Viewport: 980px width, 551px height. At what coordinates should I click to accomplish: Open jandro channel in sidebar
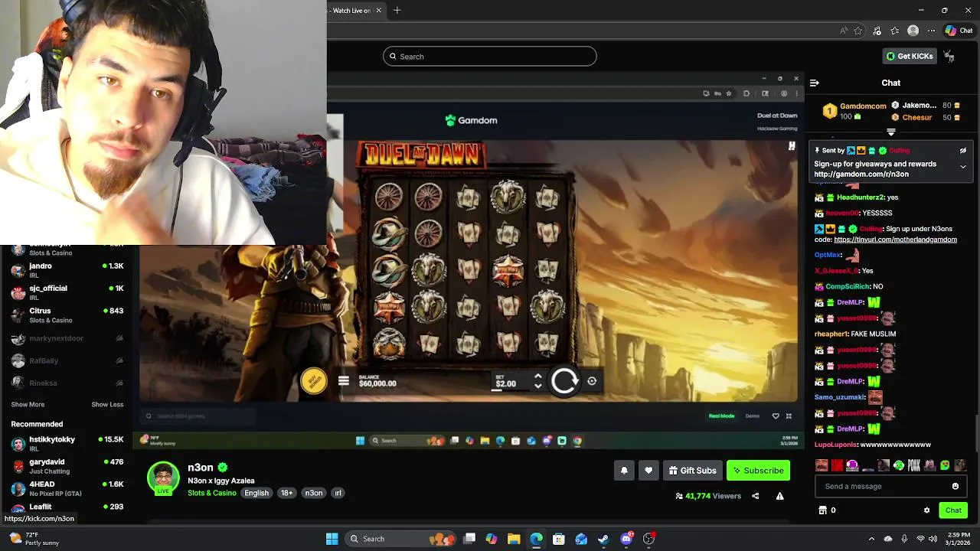pos(67,269)
